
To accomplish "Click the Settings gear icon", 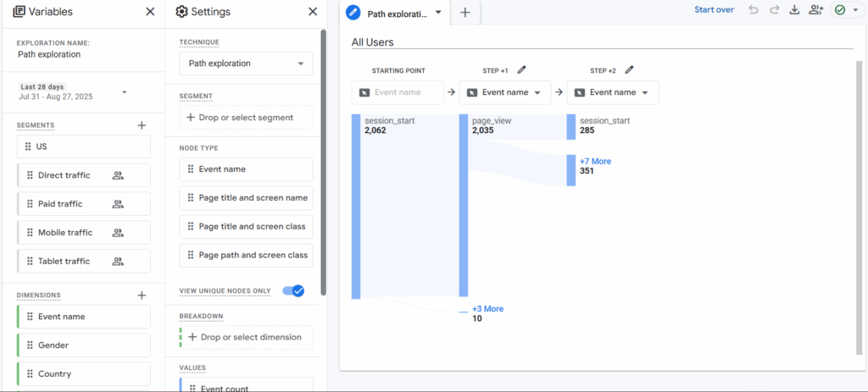I will click(x=181, y=12).
